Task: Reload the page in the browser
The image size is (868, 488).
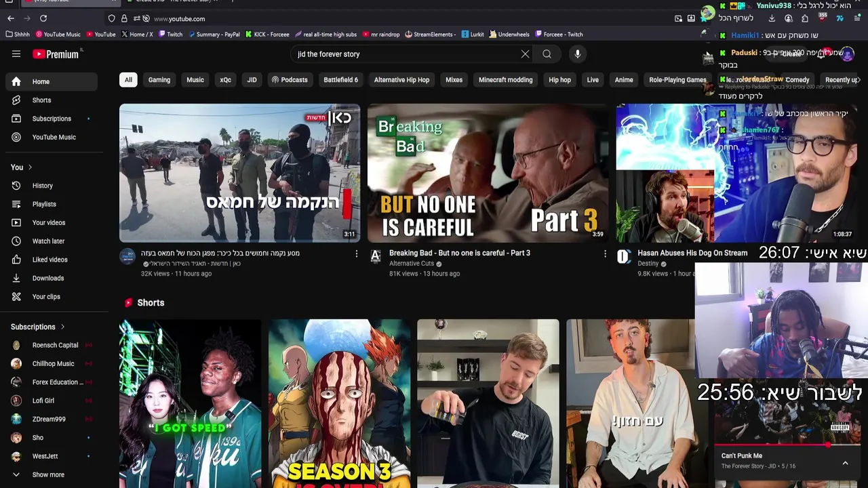Action: click(43, 18)
